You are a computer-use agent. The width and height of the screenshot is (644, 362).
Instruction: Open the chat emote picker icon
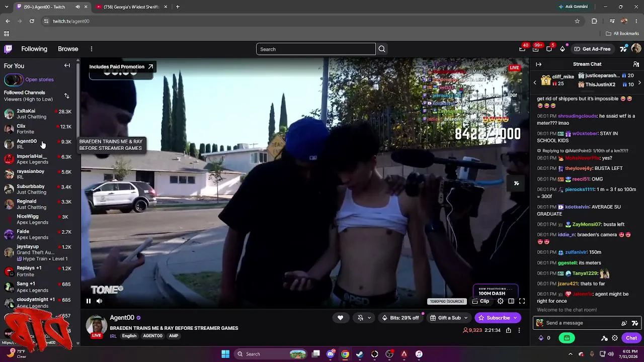pos(624,323)
